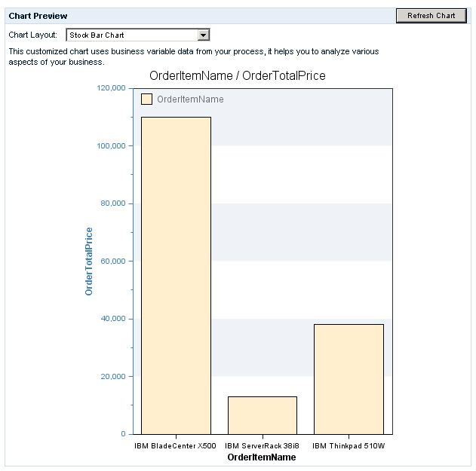Click the chart title OrderItemName / OrderTotalPrice

pyautogui.click(x=238, y=75)
